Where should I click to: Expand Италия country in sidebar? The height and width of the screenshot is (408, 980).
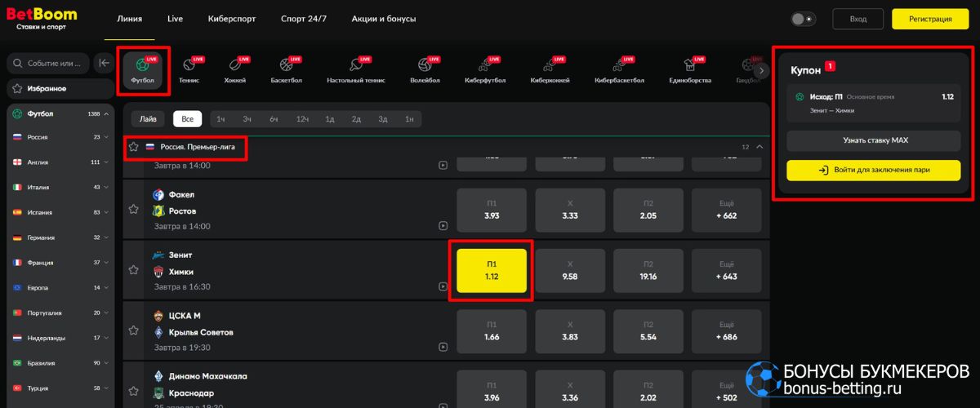[60, 187]
